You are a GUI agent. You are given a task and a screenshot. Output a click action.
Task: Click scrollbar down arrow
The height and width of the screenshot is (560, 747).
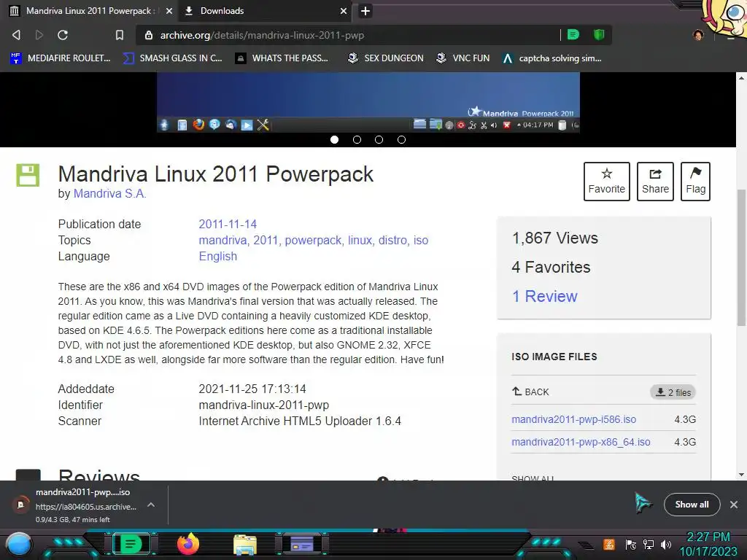click(x=741, y=474)
